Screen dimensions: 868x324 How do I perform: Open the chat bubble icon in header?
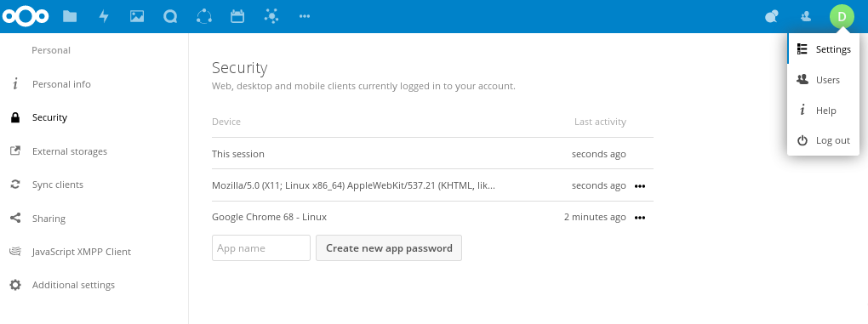[x=772, y=17]
